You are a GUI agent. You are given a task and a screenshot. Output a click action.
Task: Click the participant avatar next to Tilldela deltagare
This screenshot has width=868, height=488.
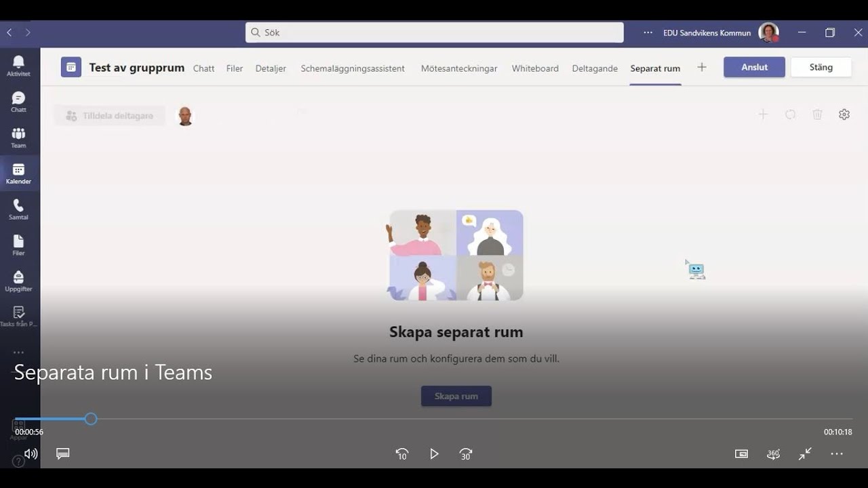coord(184,116)
